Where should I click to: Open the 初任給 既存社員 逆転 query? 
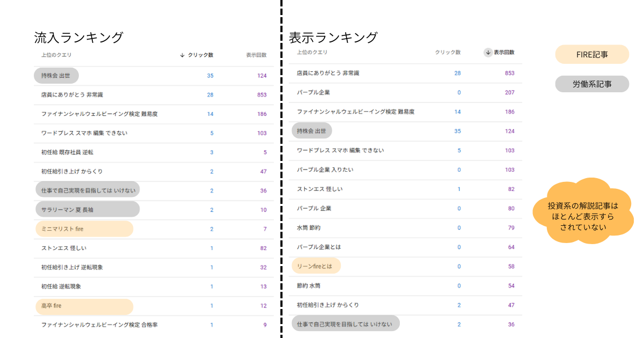(67, 152)
